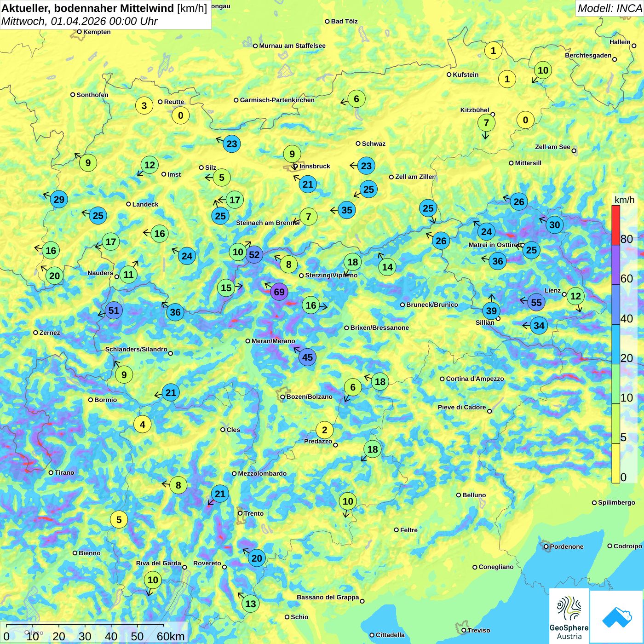
Task: Click the Cortina d'Ampezzo label
Action: [475, 379]
